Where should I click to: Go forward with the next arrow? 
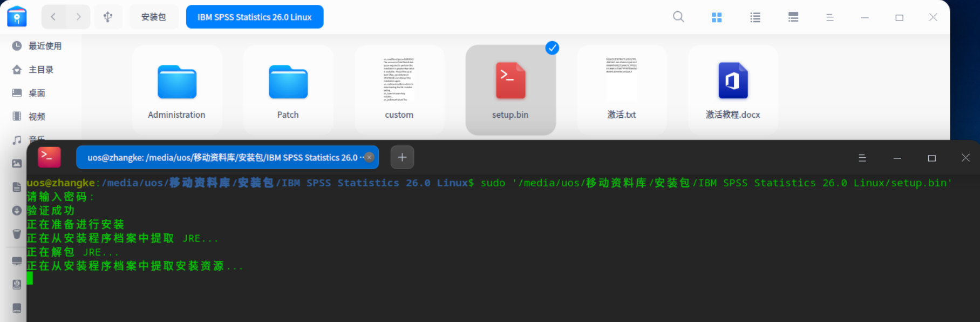coord(79,17)
